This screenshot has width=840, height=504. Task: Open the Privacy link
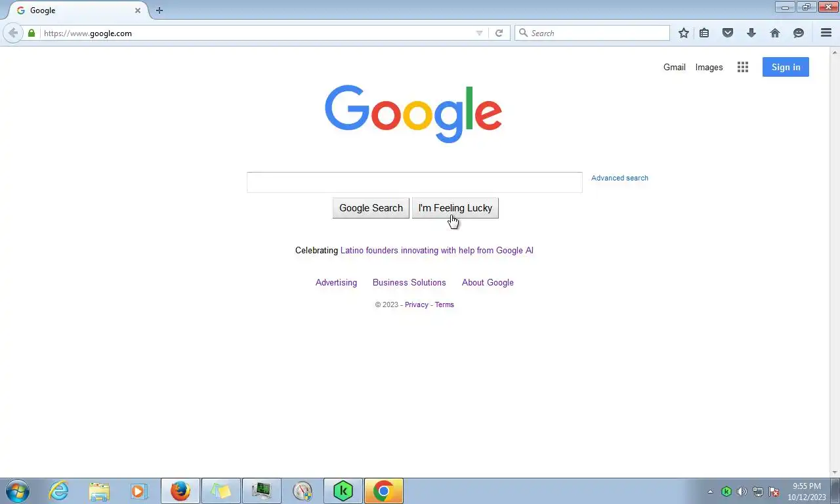point(416,304)
